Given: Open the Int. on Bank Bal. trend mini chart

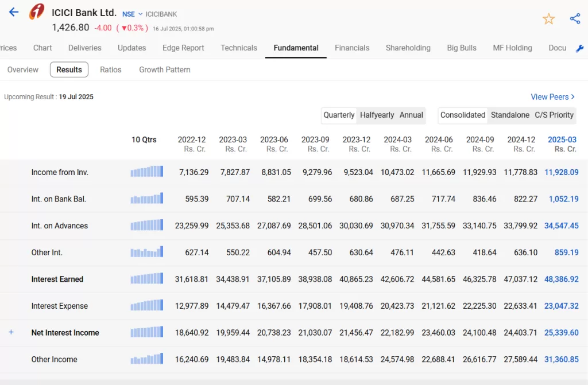Looking at the screenshot, I should (x=147, y=198).
